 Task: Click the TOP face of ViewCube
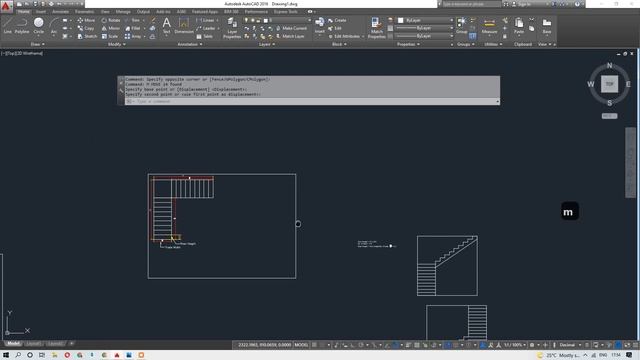point(609,84)
